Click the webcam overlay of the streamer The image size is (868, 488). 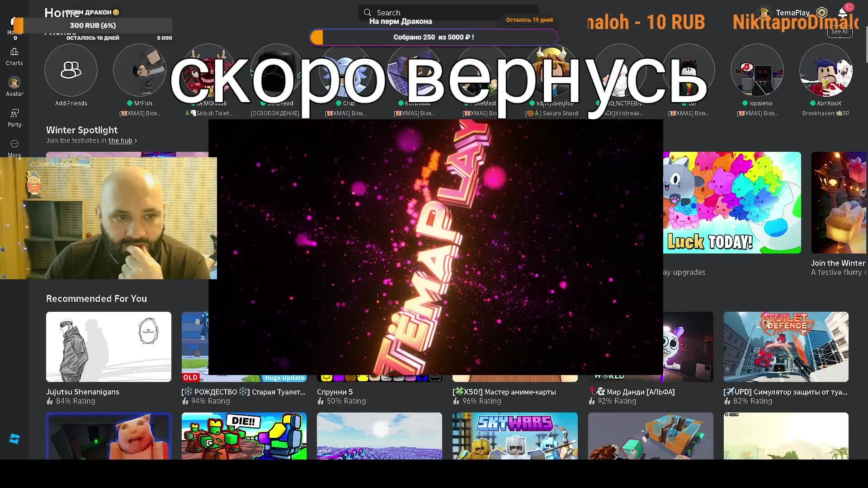pos(108,218)
